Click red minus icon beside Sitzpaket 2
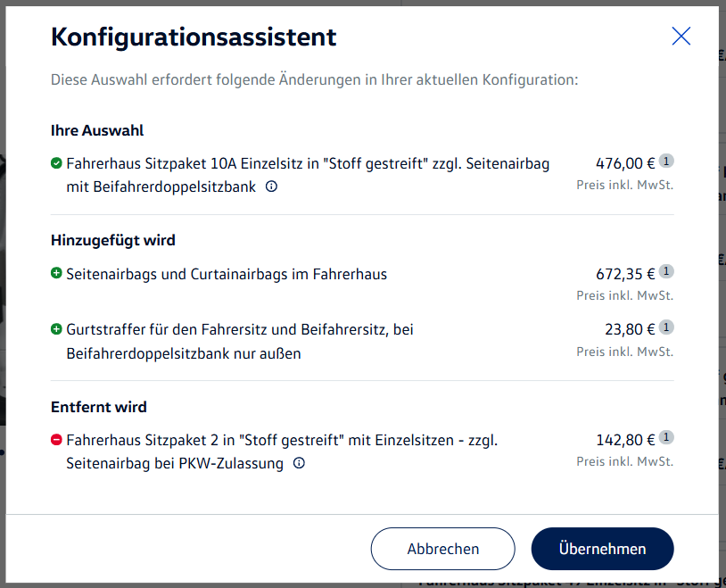Viewport: 726px width, 588px height. (x=56, y=440)
